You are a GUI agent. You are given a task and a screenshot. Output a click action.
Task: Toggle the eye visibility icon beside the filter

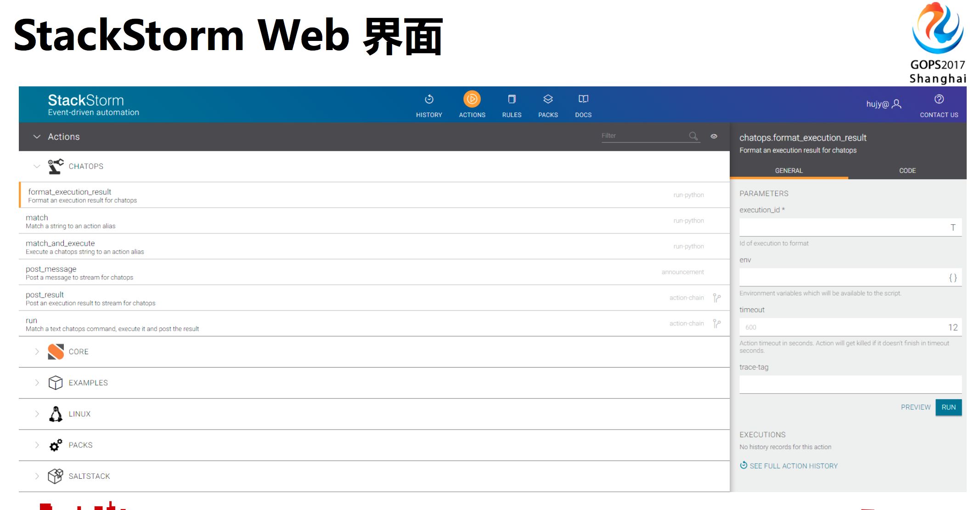click(714, 136)
